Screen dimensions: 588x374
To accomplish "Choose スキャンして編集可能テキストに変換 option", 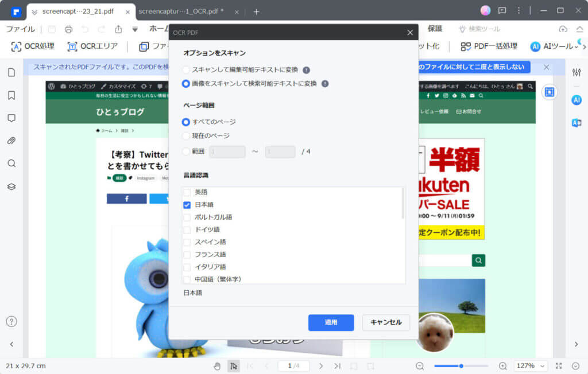I will 185,70.
